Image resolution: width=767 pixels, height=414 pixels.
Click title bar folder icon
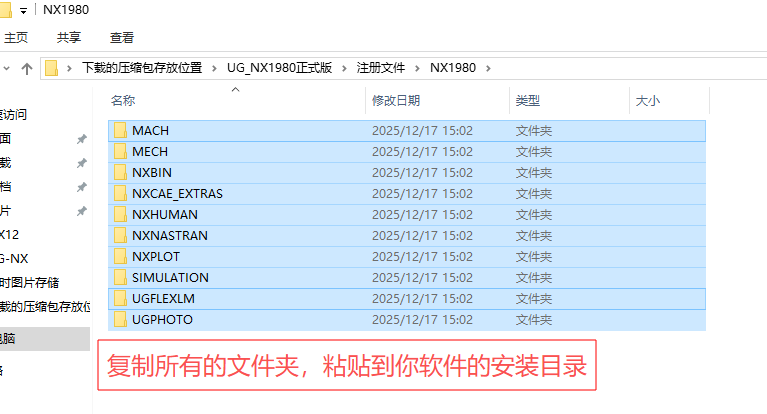5,10
